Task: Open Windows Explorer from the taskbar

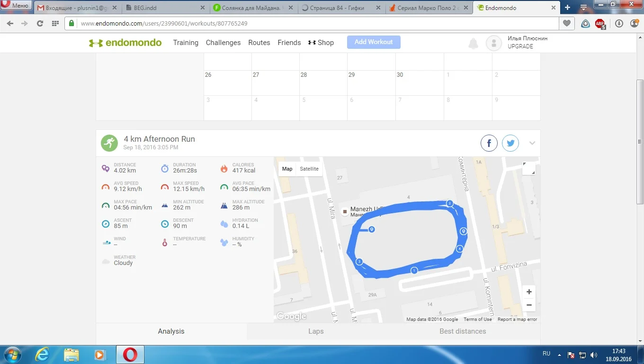Action: 72,355
